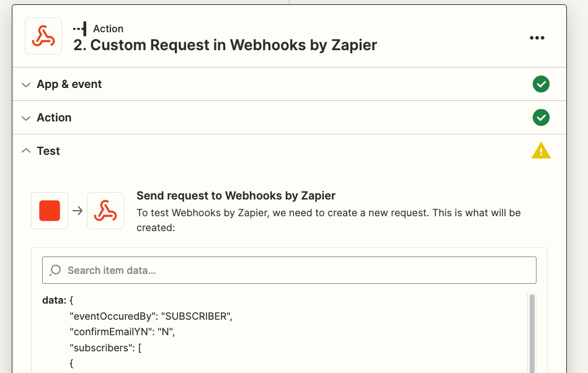Click the green checkmark for App & event
Screen dimensions: 588x373
coord(541,84)
